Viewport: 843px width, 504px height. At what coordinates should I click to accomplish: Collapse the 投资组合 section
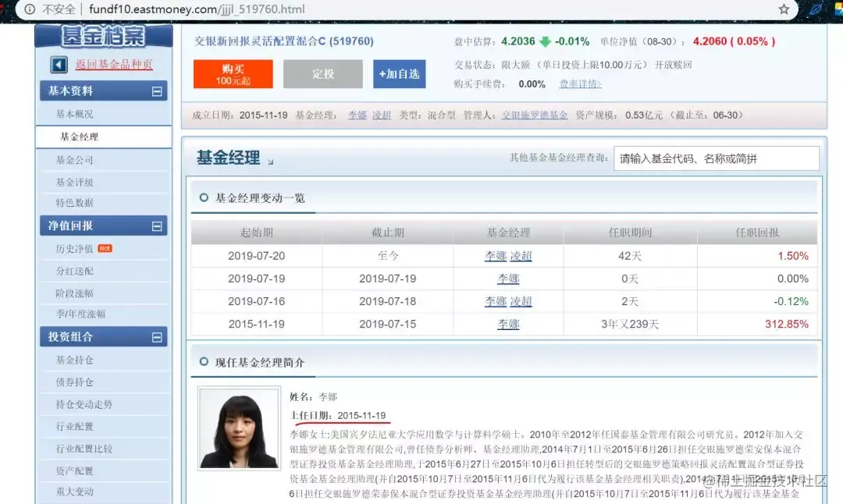coord(157,338)
